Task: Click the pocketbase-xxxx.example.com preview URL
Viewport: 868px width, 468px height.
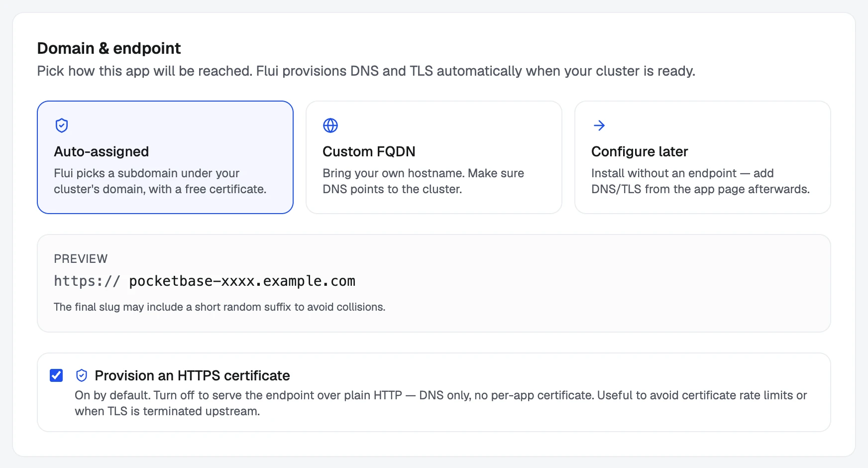Action: [x=242, y=281]
